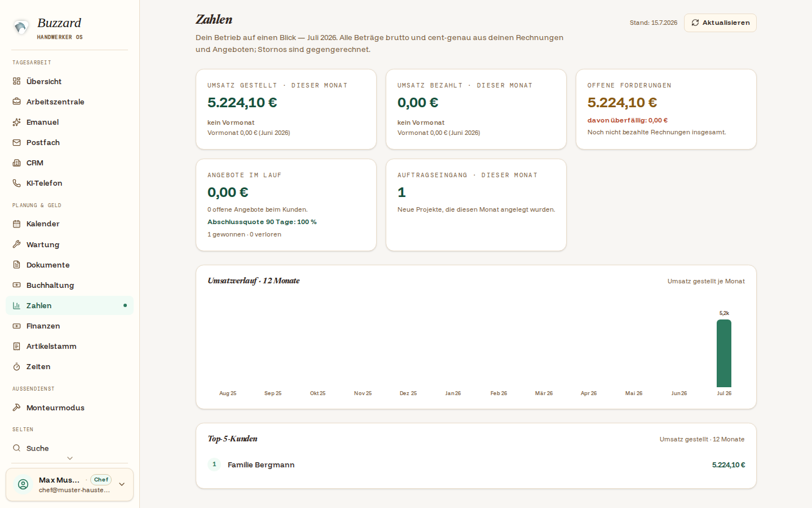The height and width of the screenshot is (508, 812).
Task: Expand the Max Mus... user account chevron
Action: click(122, 484)
